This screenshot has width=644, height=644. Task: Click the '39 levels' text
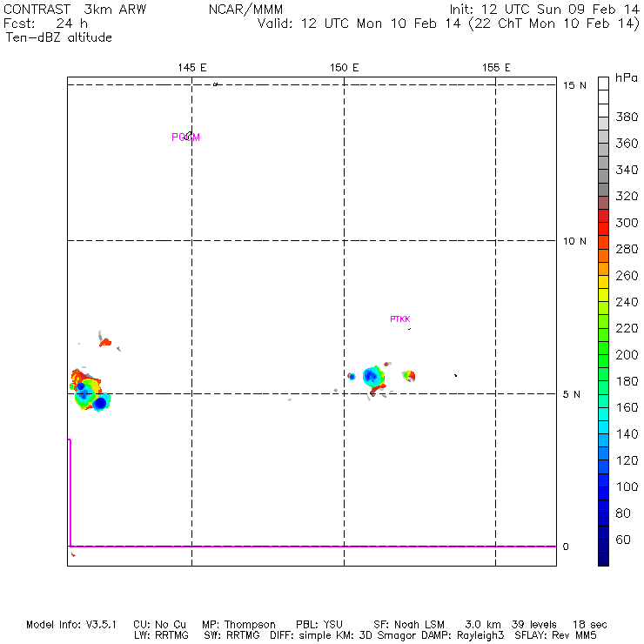tap(534, 625)
